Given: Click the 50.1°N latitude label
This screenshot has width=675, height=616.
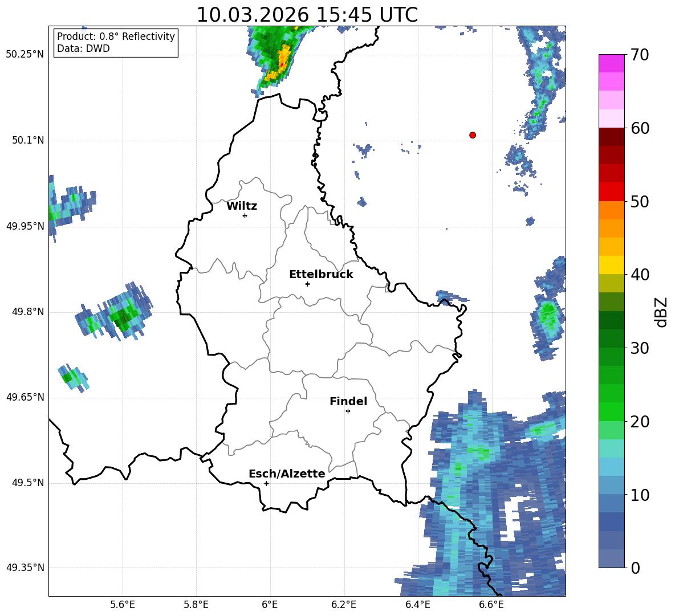Looking at the screenshot, I should pyautogui.click(x=27, y=141).
